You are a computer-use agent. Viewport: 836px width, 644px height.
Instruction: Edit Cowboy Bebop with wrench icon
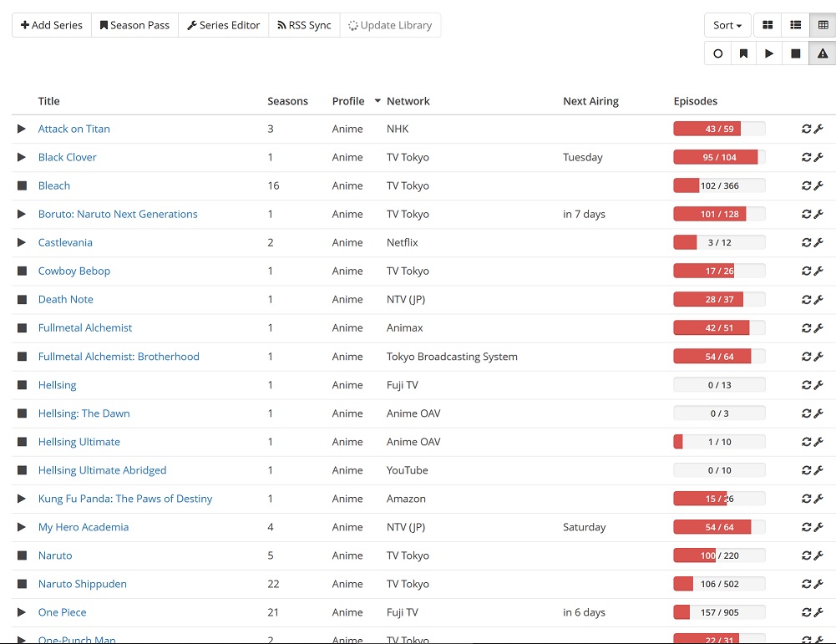pos(818,271)
